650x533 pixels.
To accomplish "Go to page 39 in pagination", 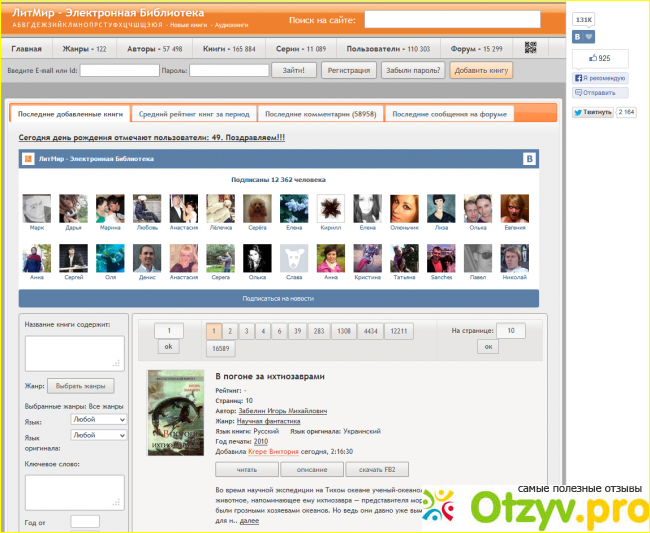I will click(x=296, y=331).
